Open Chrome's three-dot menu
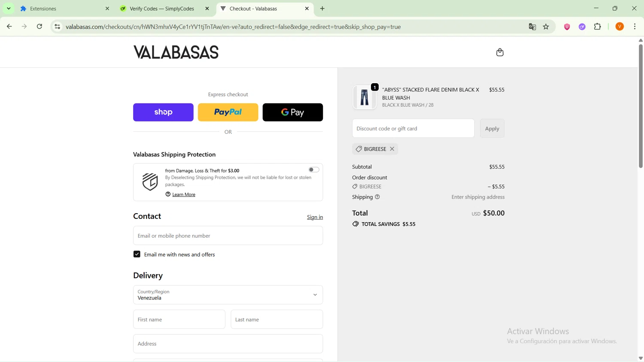The image size is (644, 362). pyautogui.click(x=635, y=27)
